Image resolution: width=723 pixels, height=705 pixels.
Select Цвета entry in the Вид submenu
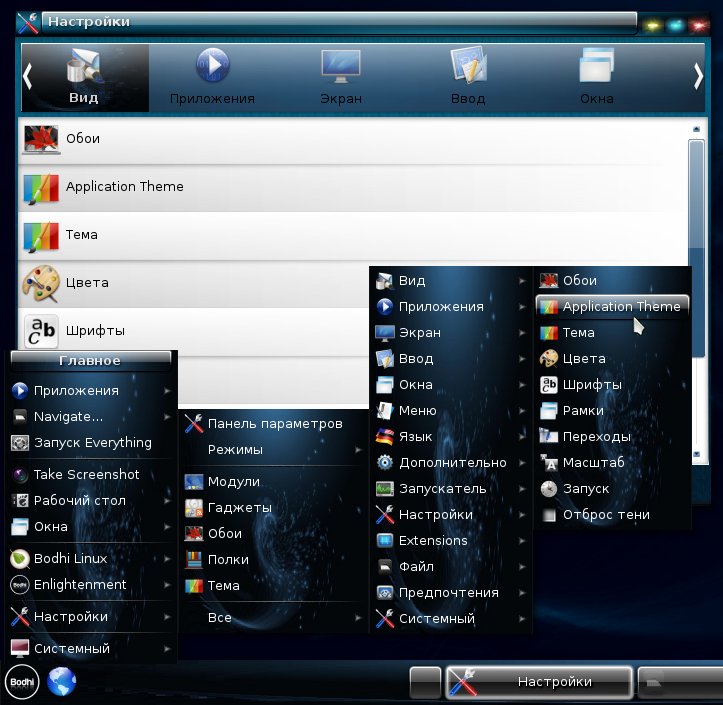pyautogui.click(x=613, y=359)
